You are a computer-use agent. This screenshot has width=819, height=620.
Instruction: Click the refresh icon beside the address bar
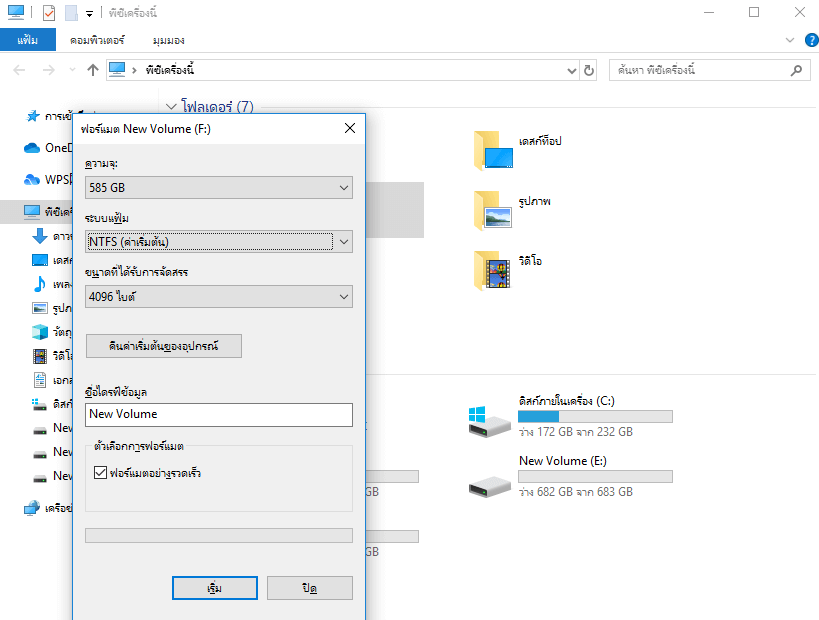click(x=588, y=70)
